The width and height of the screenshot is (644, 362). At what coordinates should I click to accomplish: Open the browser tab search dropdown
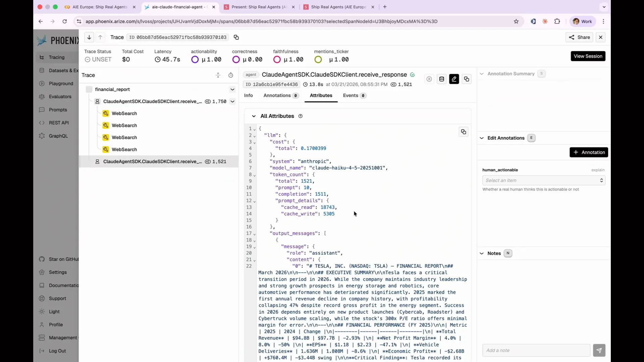tap(604, 7)
